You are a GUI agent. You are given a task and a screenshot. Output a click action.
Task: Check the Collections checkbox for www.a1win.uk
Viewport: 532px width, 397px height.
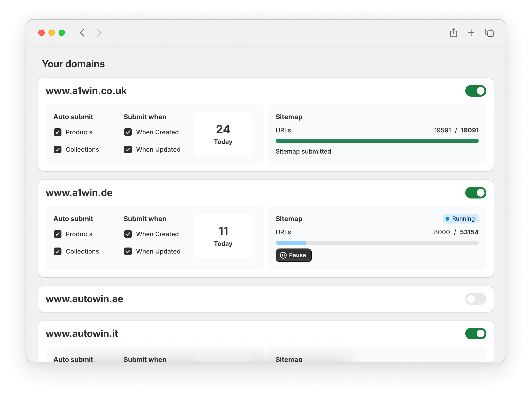pyautogui.click(x=58, y=149)
